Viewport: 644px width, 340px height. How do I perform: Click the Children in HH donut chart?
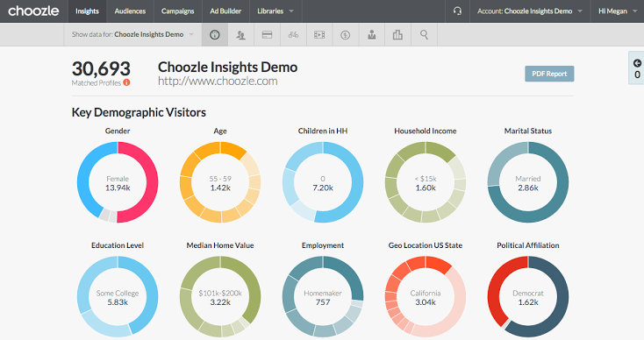pos(323,182)
